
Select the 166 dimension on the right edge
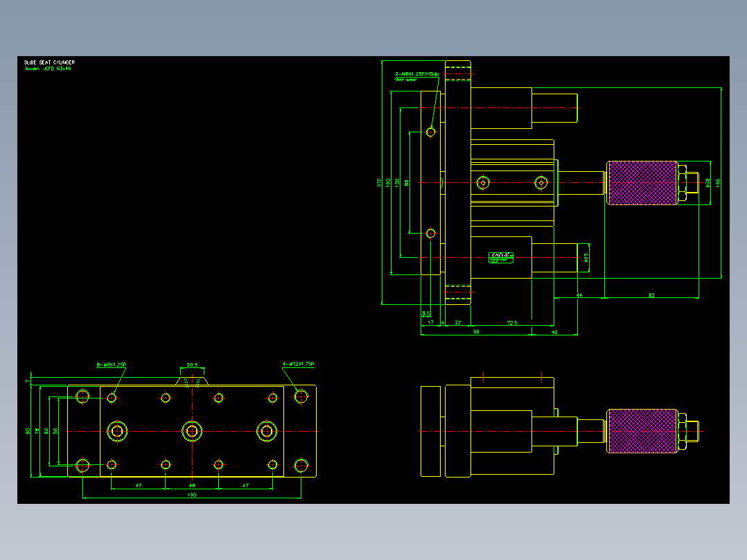718,182
